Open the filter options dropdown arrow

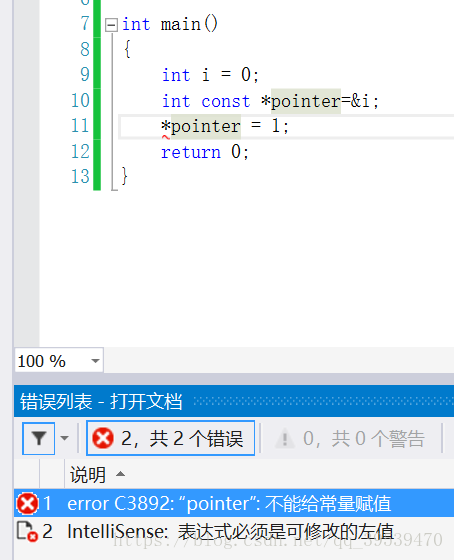click(65, 438)
